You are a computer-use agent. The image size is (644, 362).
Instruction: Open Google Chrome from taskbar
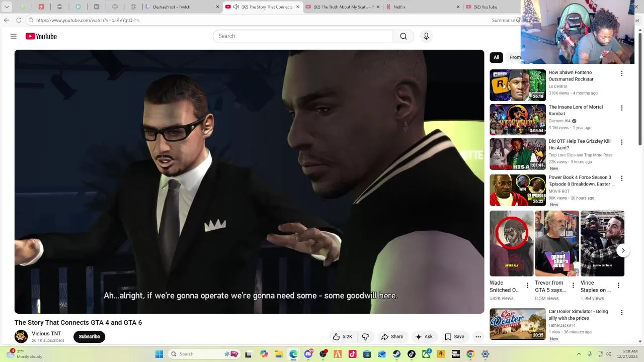tap(470, 354)
